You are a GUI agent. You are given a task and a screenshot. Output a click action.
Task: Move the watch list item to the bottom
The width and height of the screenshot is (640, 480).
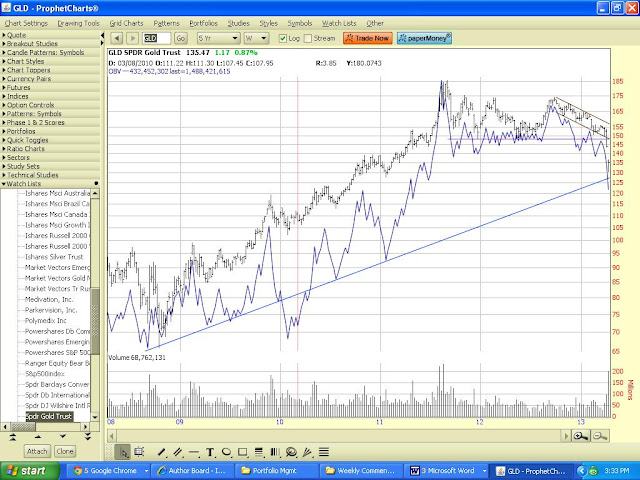pyautogui.click(x=88, y=437)
